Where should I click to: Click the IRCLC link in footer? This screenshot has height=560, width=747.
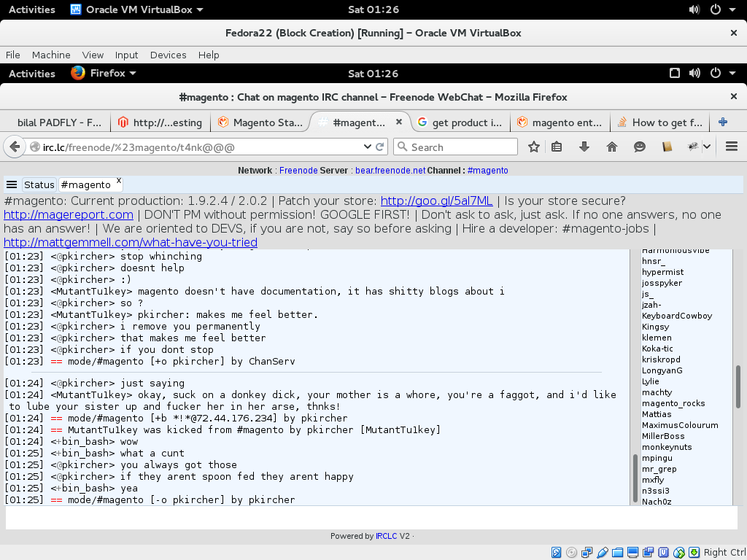coord(386,536)
